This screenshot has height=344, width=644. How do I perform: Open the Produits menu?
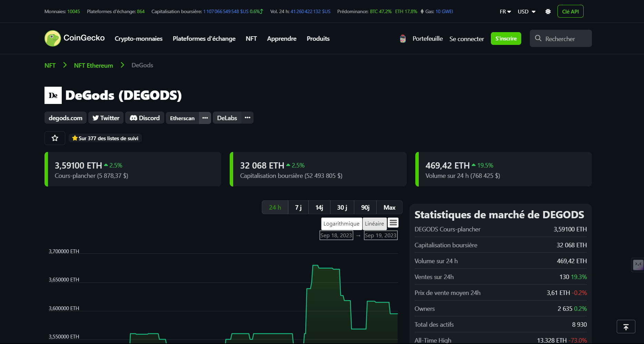point(318,39)
